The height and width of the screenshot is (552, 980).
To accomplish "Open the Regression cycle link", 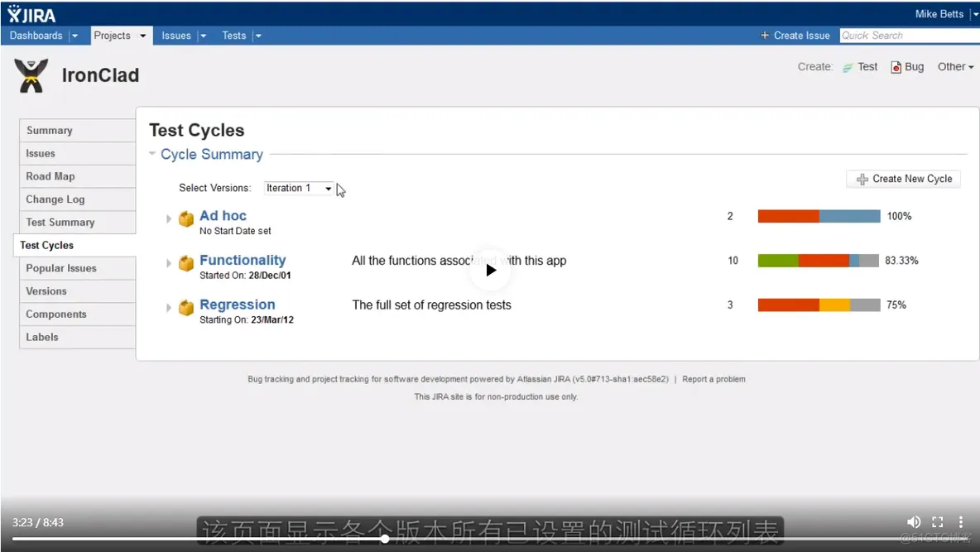I will point(237,305).
